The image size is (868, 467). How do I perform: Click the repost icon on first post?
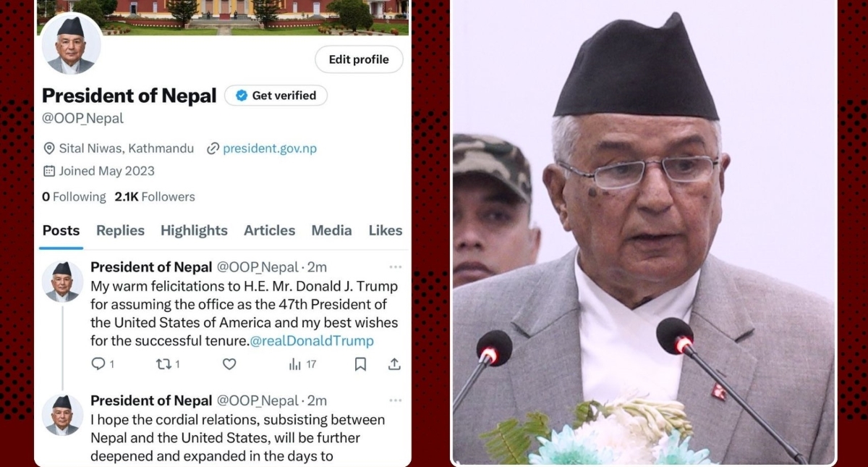click(163, 364)
